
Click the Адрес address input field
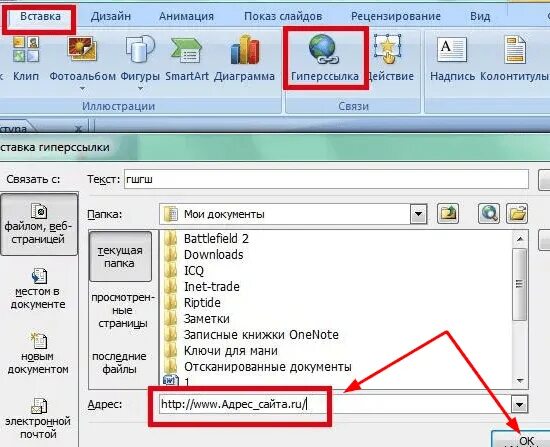pyautogui.click(x=335, y=404)
